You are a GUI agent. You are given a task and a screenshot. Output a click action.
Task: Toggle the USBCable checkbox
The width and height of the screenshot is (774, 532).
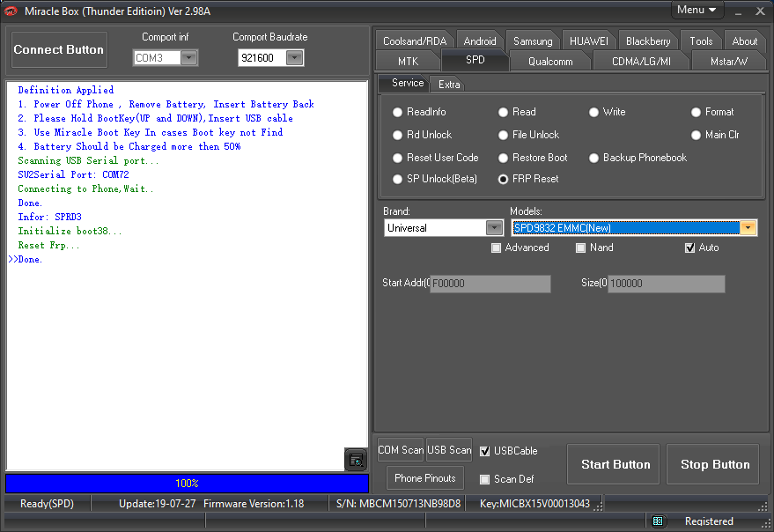pyautogui.click(x=484, y=451)
